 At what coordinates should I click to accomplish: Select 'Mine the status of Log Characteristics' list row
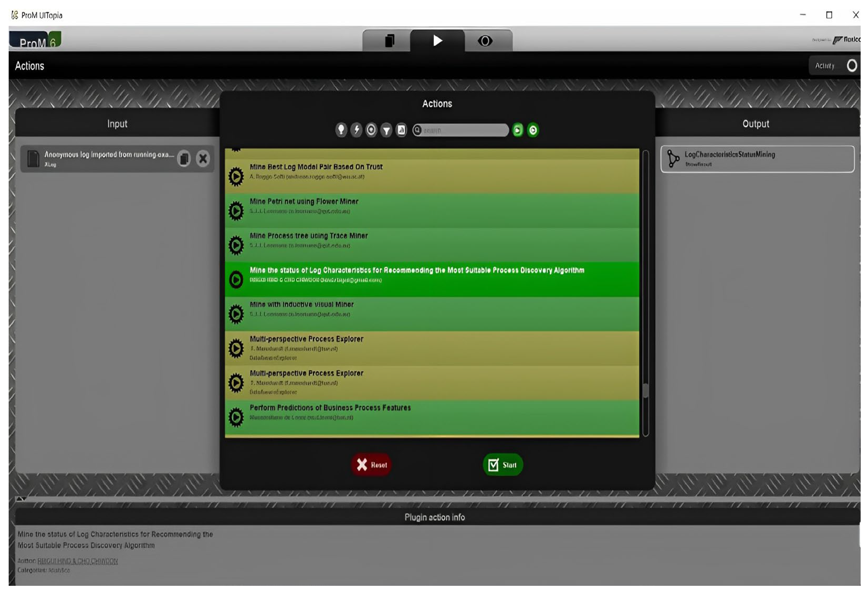432,279
